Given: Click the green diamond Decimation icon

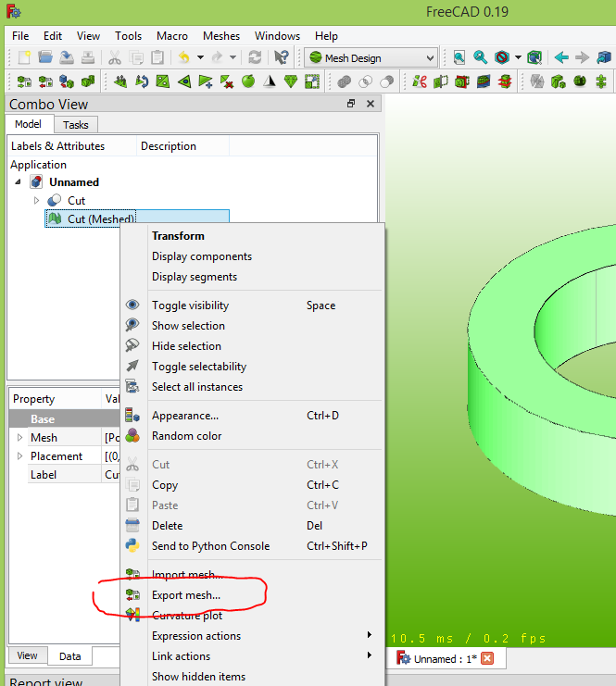Looking at the screenshot, I should tap(291, 81).
